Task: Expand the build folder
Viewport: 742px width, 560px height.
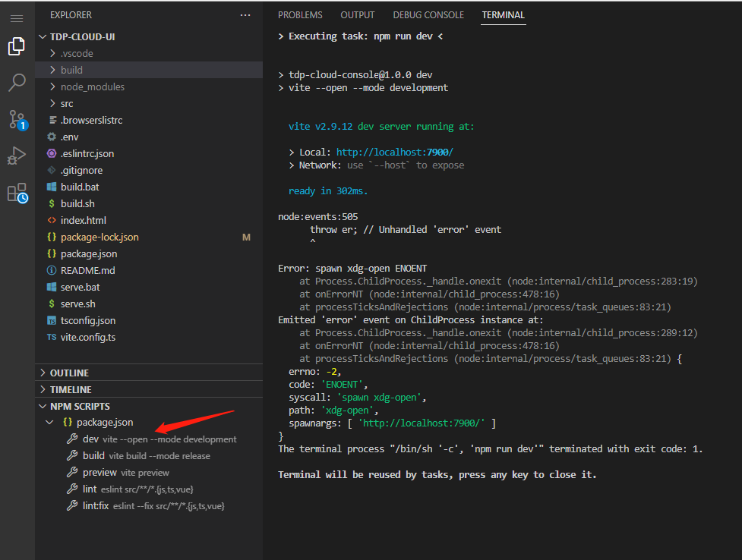Action: [52, 70]
